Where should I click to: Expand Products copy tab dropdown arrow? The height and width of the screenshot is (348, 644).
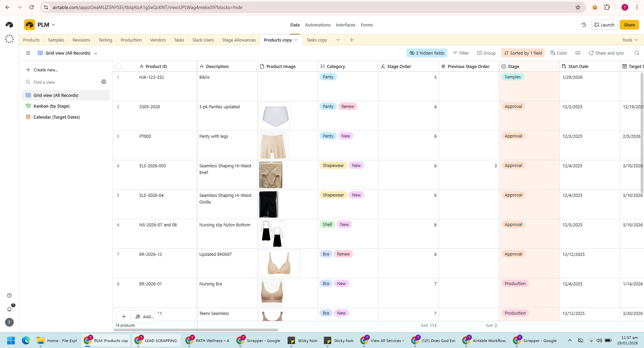(x=296, y=40)
